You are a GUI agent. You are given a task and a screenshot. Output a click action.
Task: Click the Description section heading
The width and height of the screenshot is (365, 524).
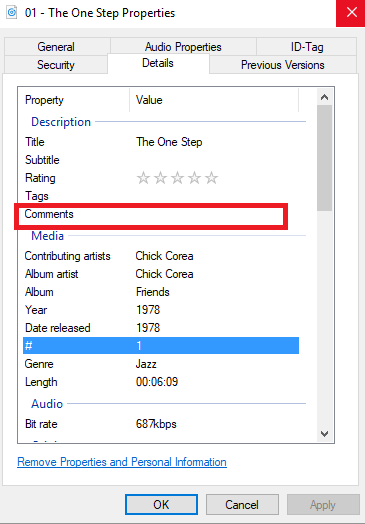[61, 122]
